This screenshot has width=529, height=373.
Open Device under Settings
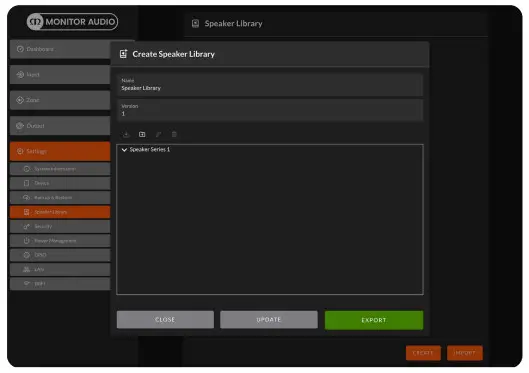coord(60,183)
